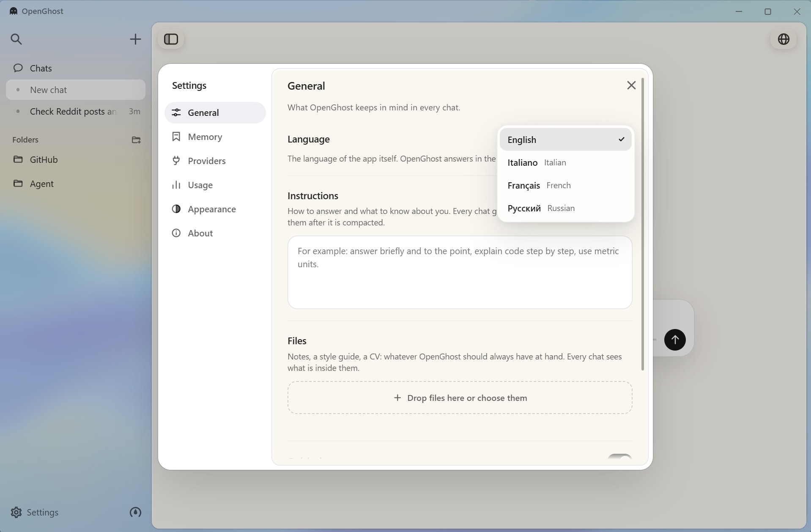Screen dimensions: 811x532
Task: Minimize the OpenGhost window
Action: [x=739, y=11]
